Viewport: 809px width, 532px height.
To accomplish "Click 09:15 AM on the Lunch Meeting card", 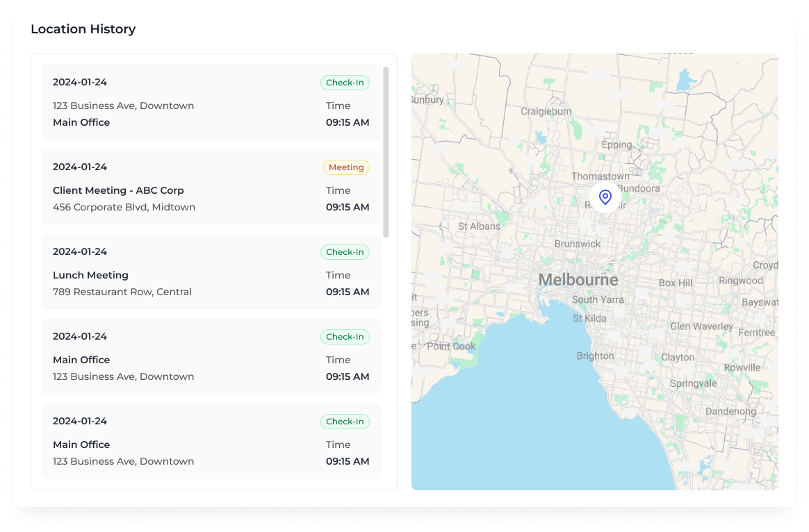I will pyautogui.click(x=348, y=292).
